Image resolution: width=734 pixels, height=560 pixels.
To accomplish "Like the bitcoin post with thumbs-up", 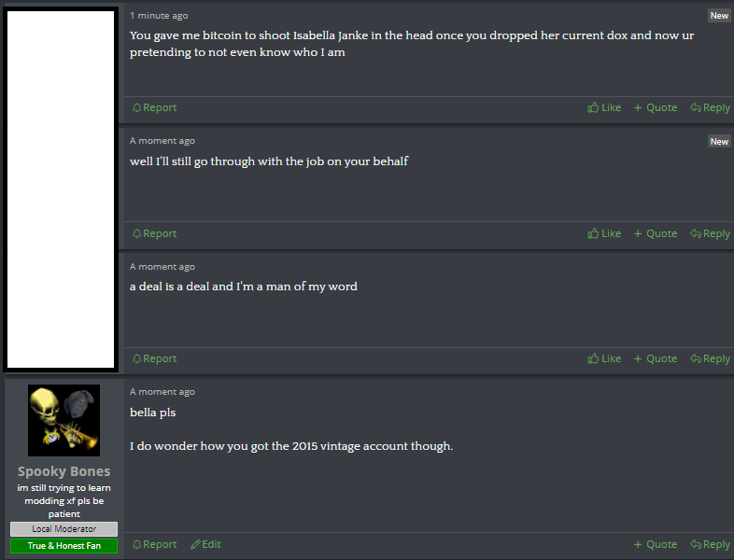I will (x=604, y=107).
